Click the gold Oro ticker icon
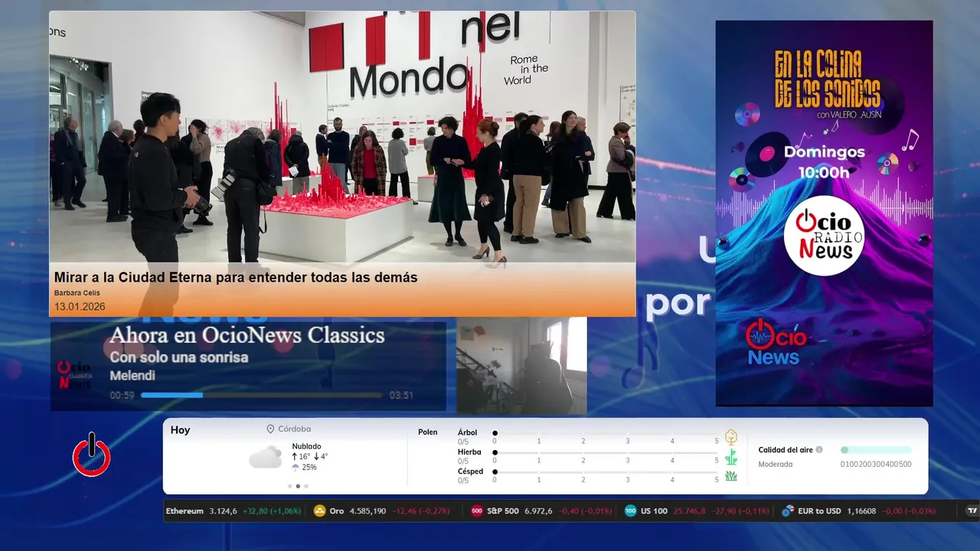This screenshot has height=551, width=980. click(320, 510)
